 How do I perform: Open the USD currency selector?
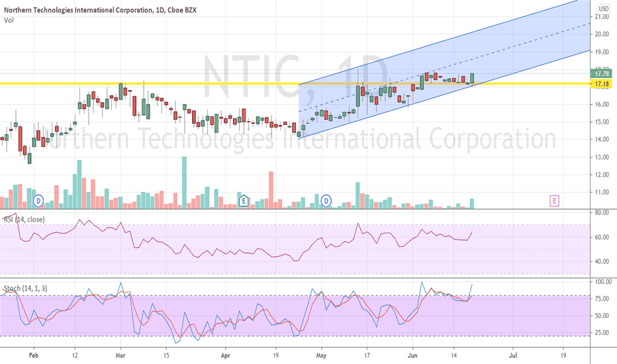click(x=603, y=9)
